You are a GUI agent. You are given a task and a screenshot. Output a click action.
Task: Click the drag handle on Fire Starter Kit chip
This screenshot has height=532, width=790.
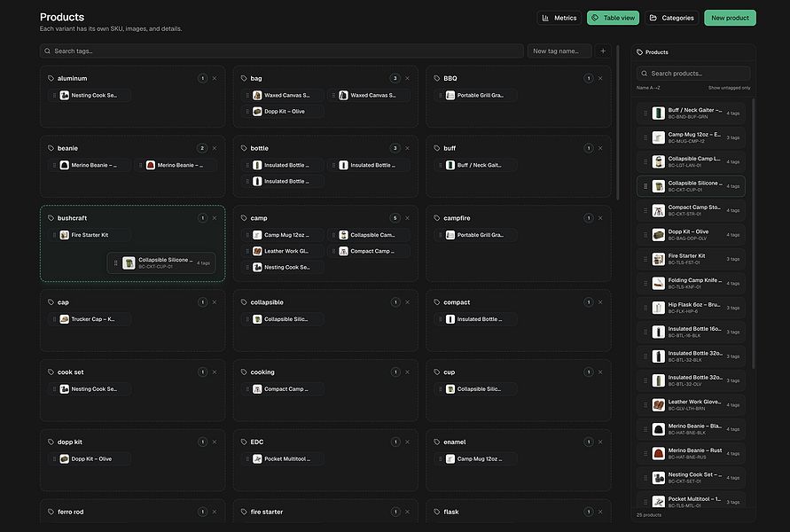54,235
